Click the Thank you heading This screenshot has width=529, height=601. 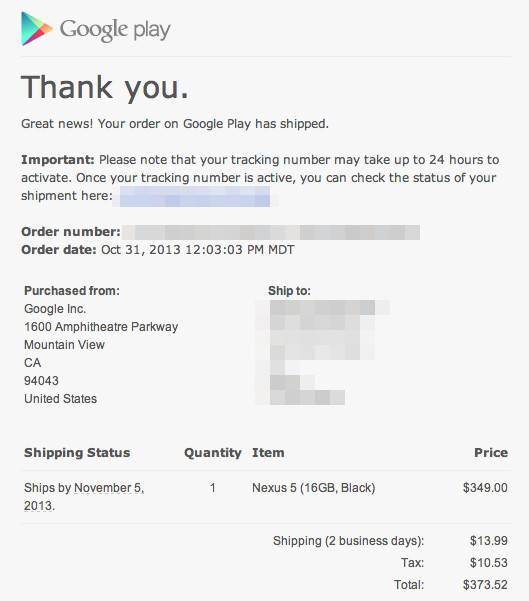point(105,88)
